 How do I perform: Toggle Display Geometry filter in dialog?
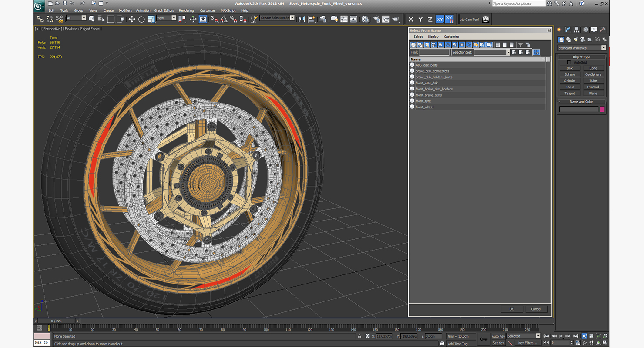(x=413, y=44)
